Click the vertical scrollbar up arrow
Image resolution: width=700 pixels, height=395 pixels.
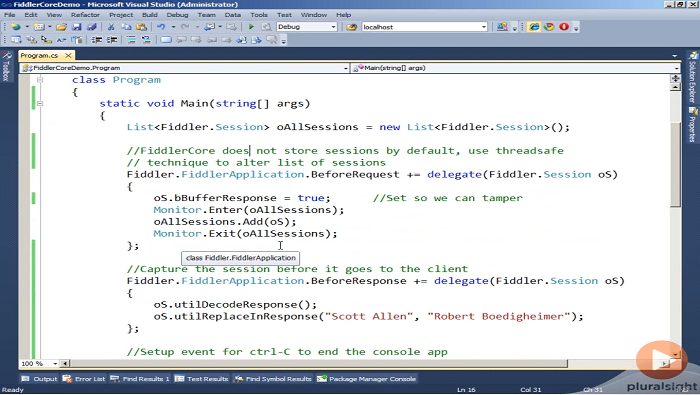[x=675, y=87]
